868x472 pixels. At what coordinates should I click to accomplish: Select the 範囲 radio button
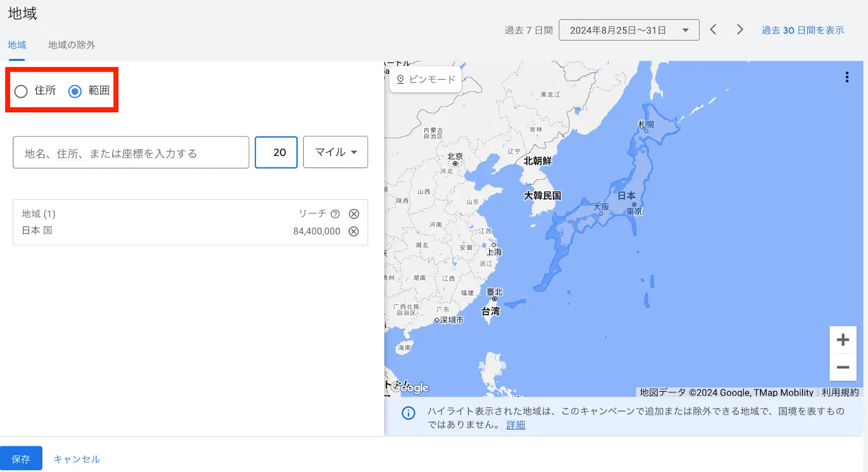pos(75,91)
